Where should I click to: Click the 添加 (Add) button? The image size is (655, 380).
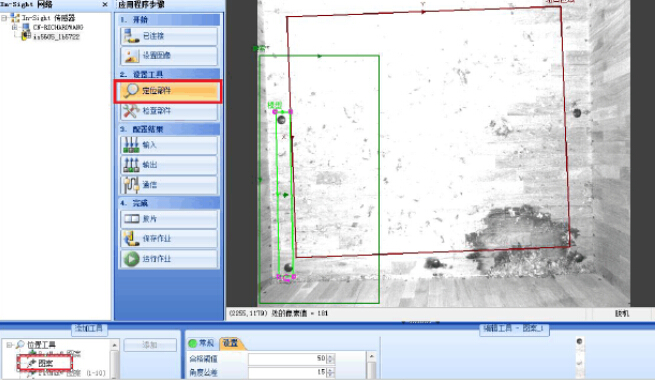pos(150,345)
